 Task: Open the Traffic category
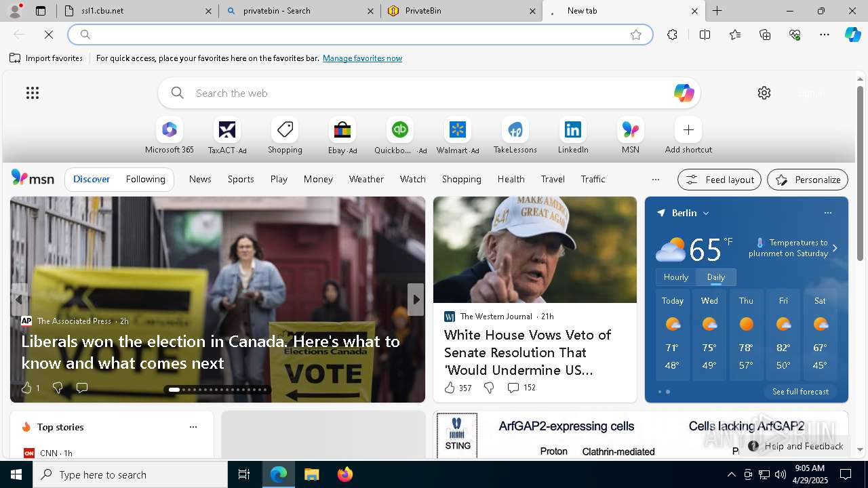593,179
